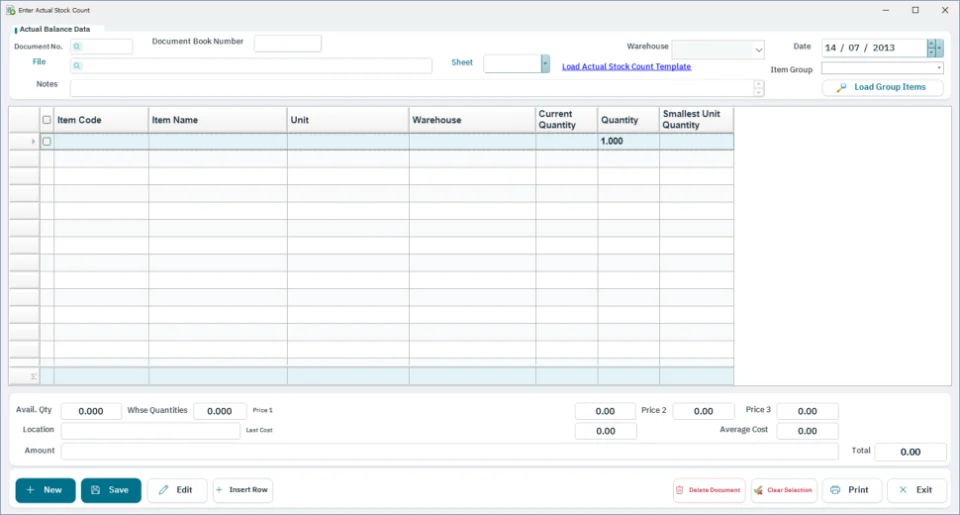
Task: Click the New button
Action: coord(45,490)
